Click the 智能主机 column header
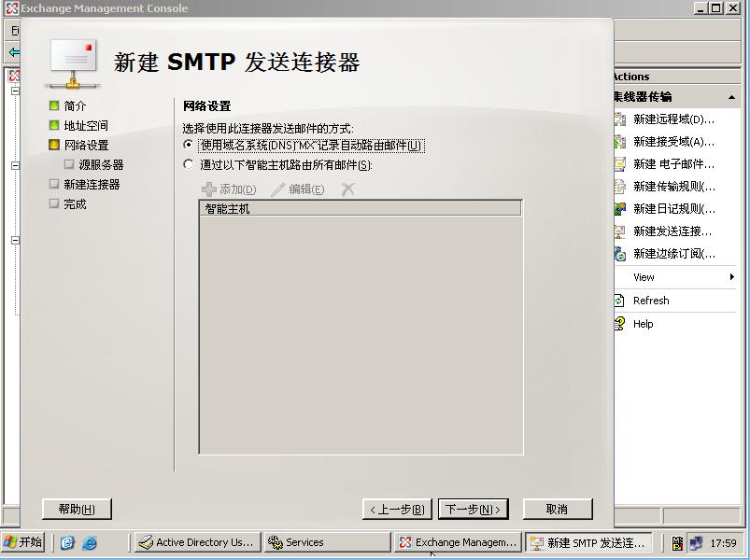Screen dimensions: 750x560 click(360, 209)
